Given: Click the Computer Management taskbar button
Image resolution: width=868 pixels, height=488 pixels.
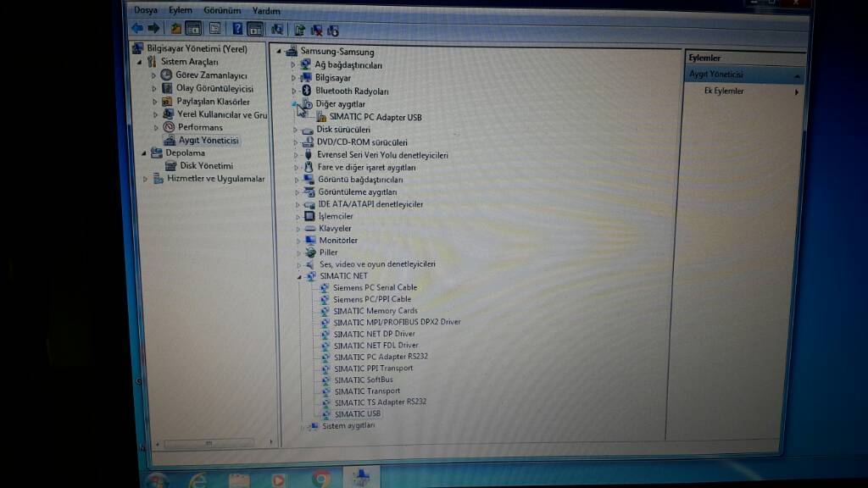Looking at the screenshot, I should (361, 478).
